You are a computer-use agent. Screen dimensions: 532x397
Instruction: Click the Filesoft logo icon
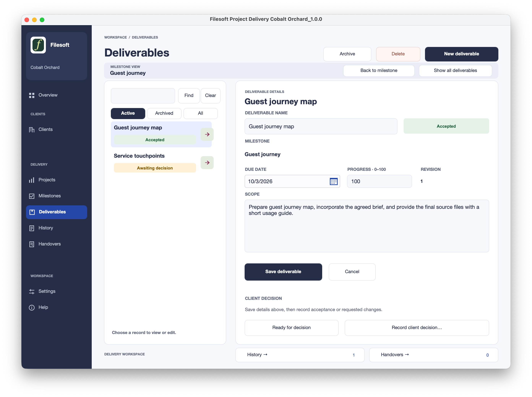pyautogui.click(x=38, y=45)
